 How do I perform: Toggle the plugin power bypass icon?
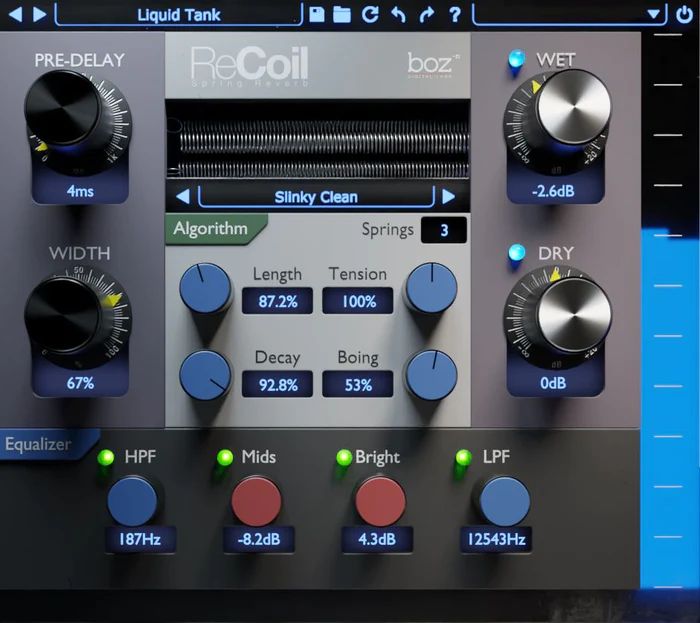tap(683, 14)
